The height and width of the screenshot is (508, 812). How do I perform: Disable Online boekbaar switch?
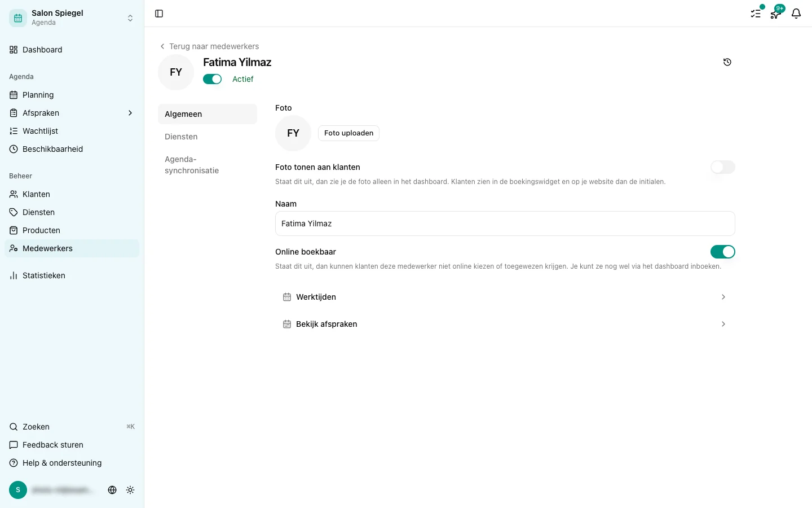coord(723,252)
